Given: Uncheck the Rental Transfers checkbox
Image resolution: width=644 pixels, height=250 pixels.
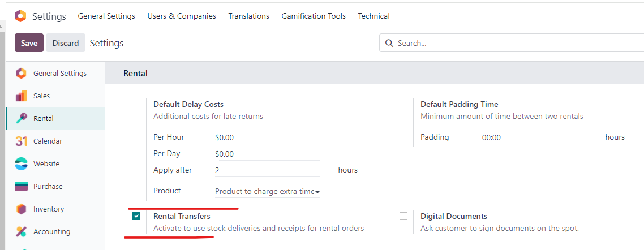Looking at the screenshot, I should click(x=136, y=216).
